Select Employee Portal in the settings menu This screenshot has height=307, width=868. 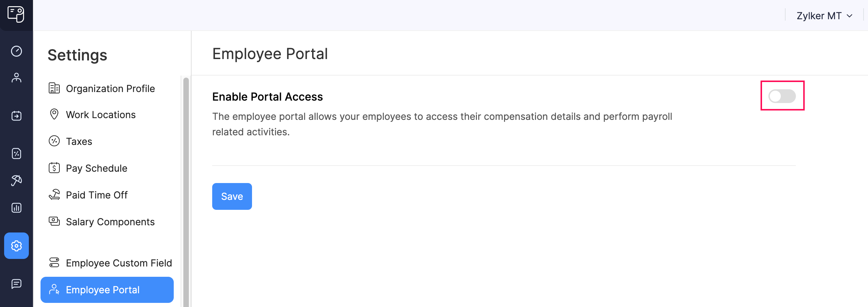pos(103,290)
